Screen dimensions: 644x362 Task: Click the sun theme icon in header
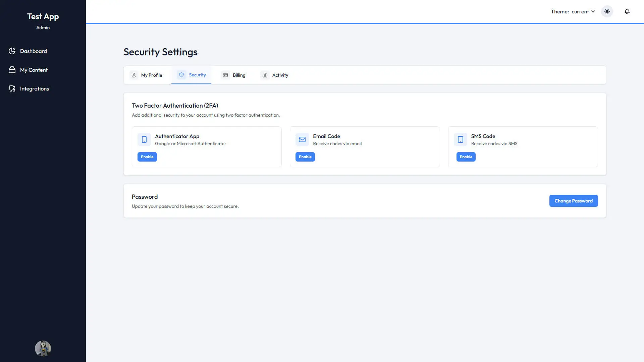point(607,11)
